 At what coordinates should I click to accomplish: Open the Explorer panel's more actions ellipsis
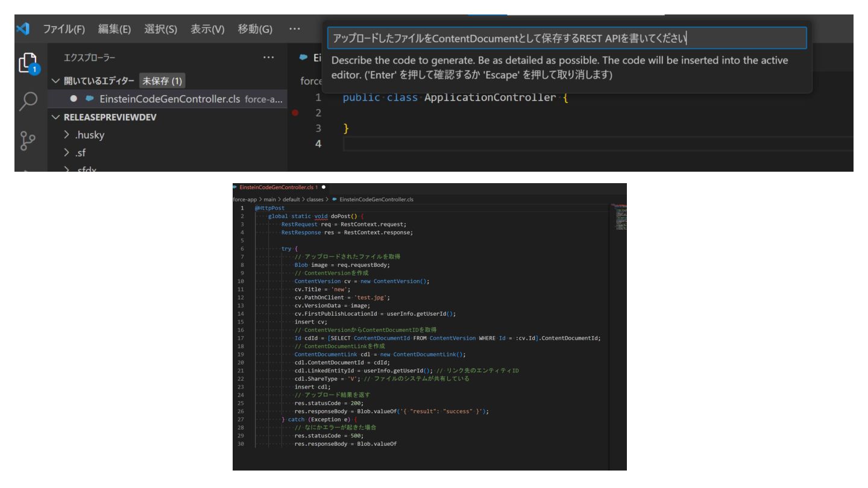pos(268,58)
